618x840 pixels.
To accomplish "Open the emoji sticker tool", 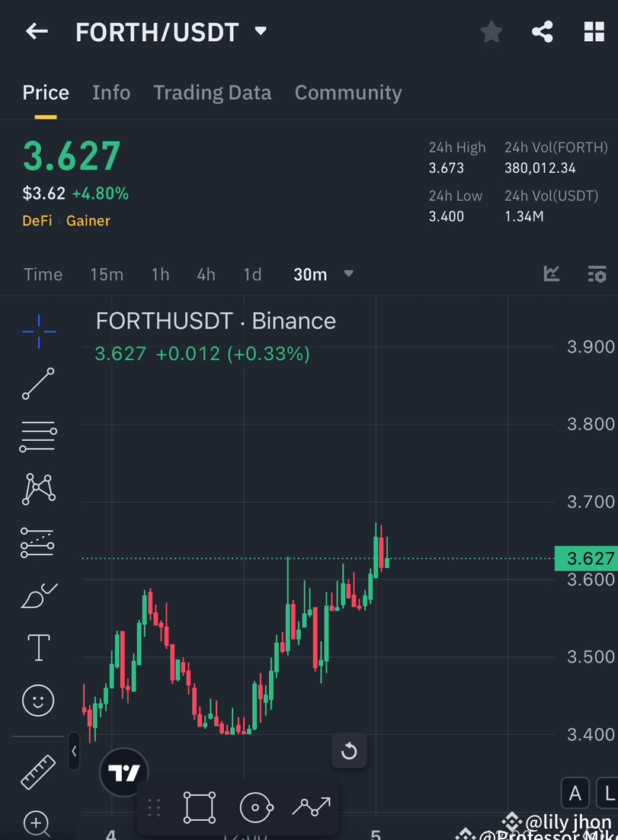I will (x=38, y=700).
